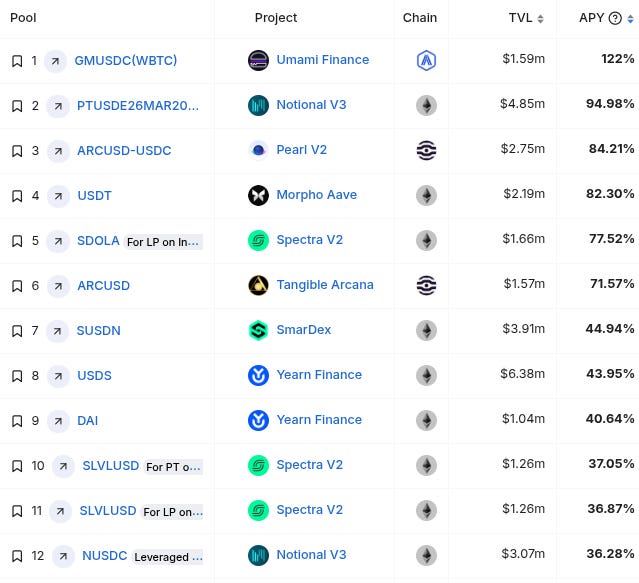639x583 pixels.
Task: Bookmark the USDS pool
Action: [x=17, y=376]
